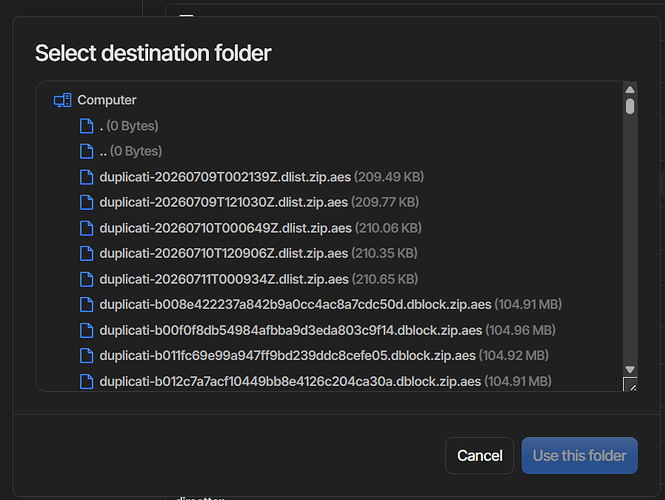The width and height of the screenshot is (665, 500).
Task: Click file icon for duplicati-b00f0f8db54984afbba9d3eda803c9f14 dblock
Action: 87,330
